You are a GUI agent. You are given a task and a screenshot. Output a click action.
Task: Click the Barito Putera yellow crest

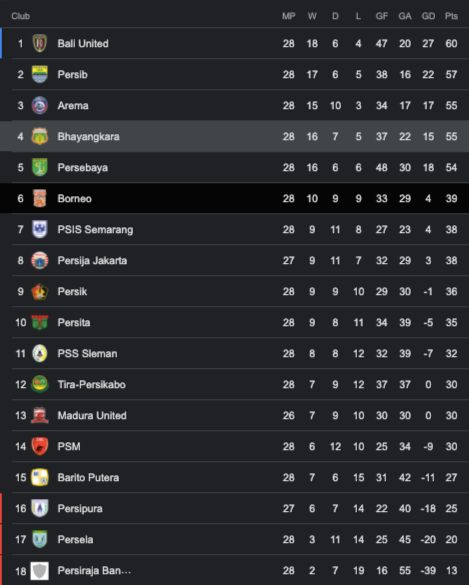click(40, 477)
